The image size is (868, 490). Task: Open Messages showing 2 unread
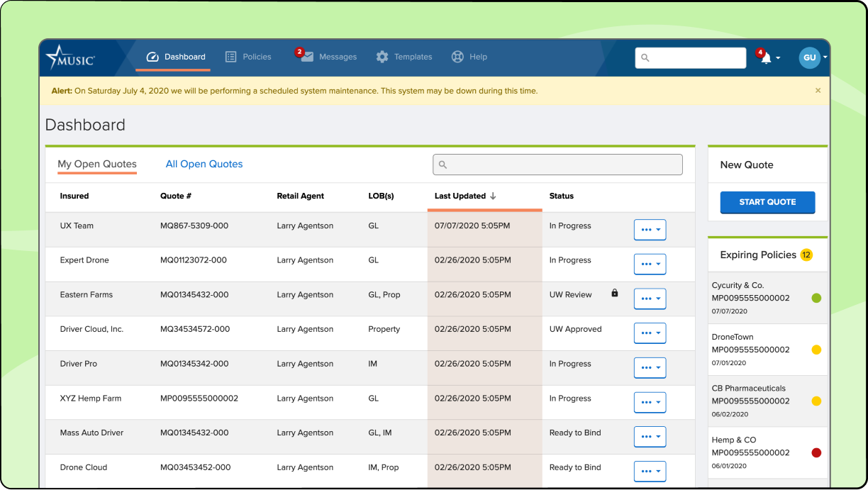(306, 57)
